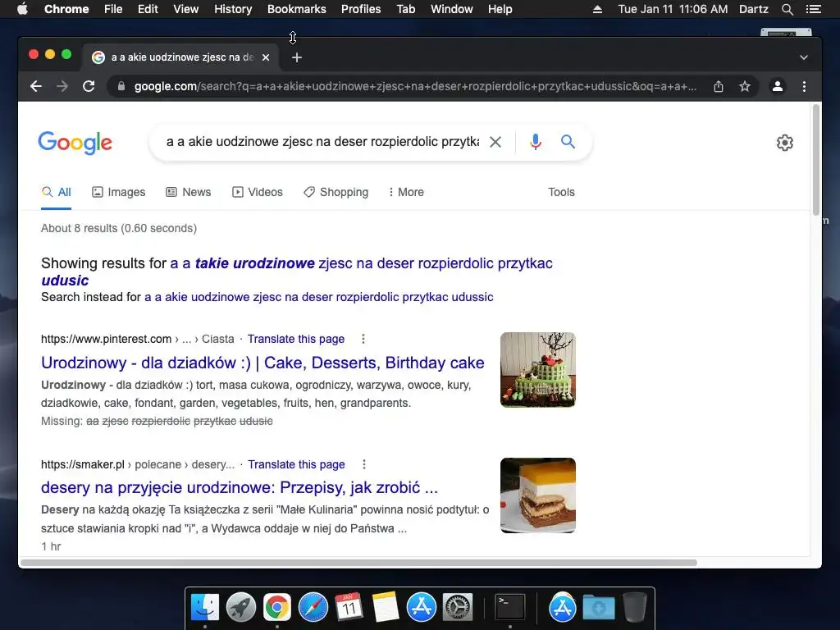
Task: Close the Google search tab
Action: click(x=266, y=57)
